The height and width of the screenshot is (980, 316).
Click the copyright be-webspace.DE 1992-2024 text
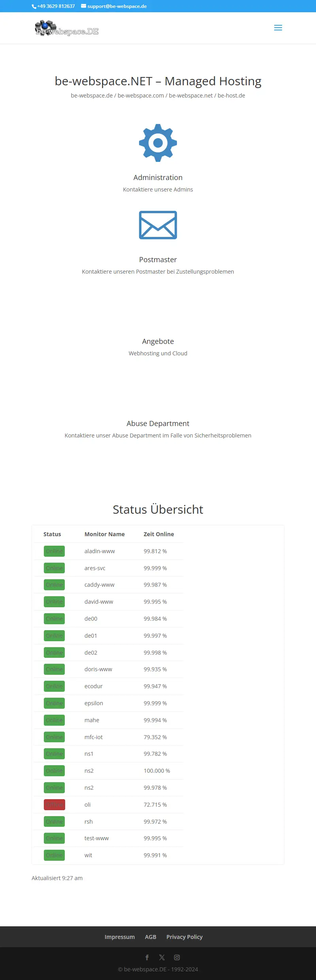point(158,969)
